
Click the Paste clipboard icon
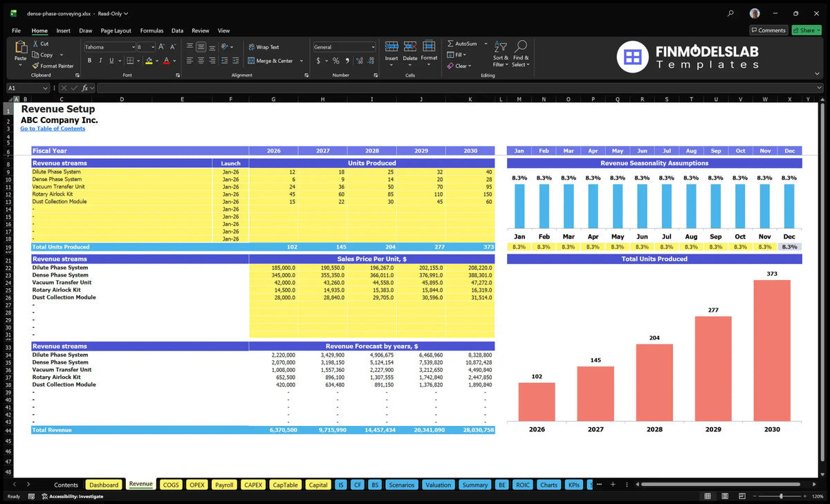(20, 47)
